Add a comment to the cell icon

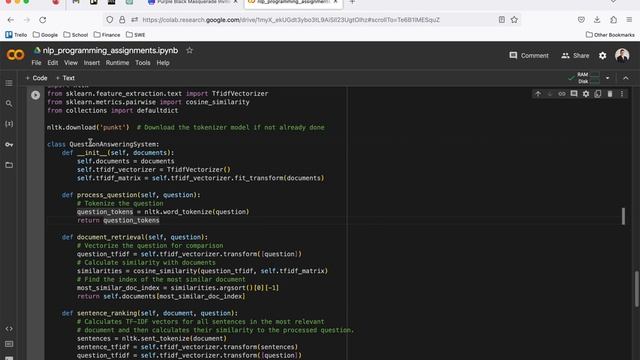pyautogui.click(x=574, y=94)
